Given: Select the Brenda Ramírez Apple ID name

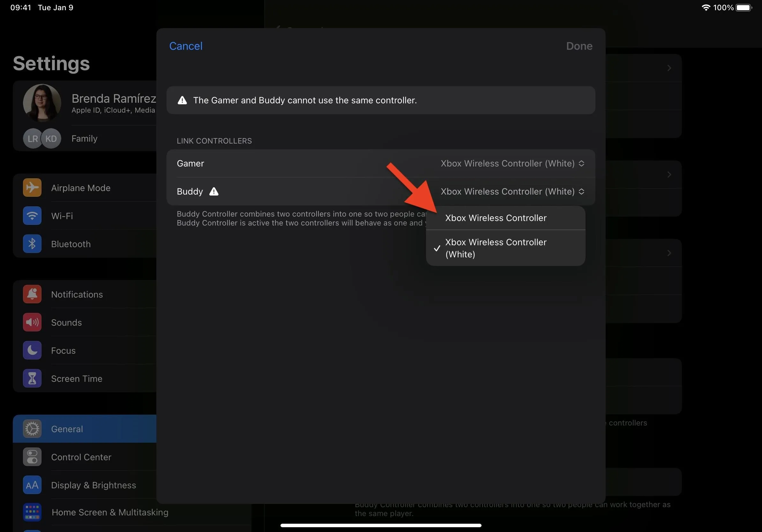Looking at the screenshot, I should pyautogui.click(x=114, y=99).
